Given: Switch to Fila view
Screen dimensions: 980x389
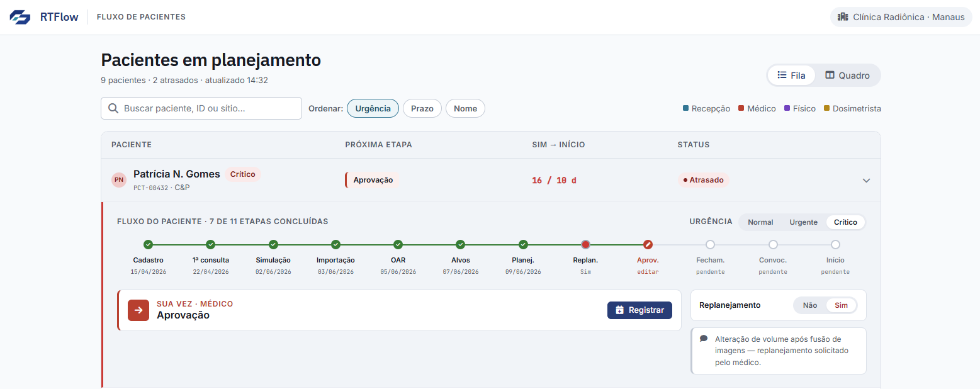Looking at the screenshot, I should pos(791,75).
